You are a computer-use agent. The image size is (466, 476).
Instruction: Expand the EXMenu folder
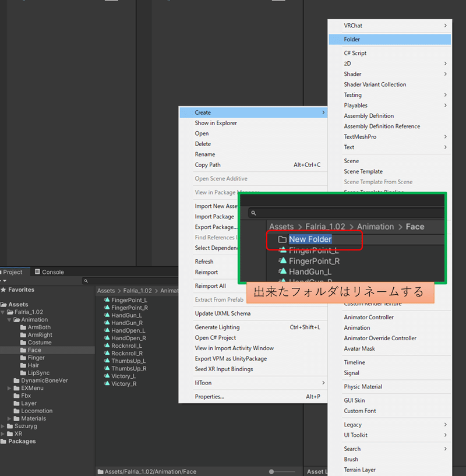tap(9, 388)
